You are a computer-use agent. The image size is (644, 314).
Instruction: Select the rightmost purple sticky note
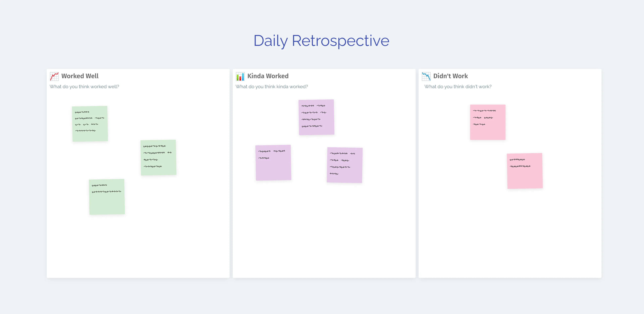[344, 165]
